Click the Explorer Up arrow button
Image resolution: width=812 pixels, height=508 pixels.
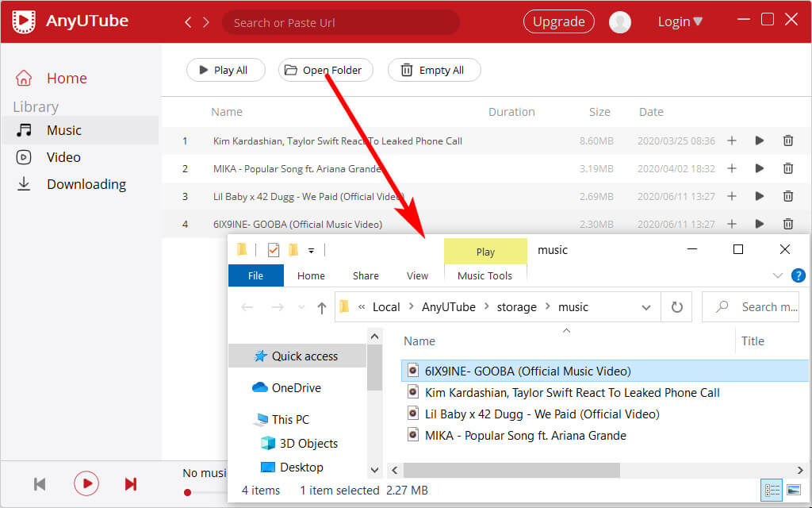(x=322, y=308)
